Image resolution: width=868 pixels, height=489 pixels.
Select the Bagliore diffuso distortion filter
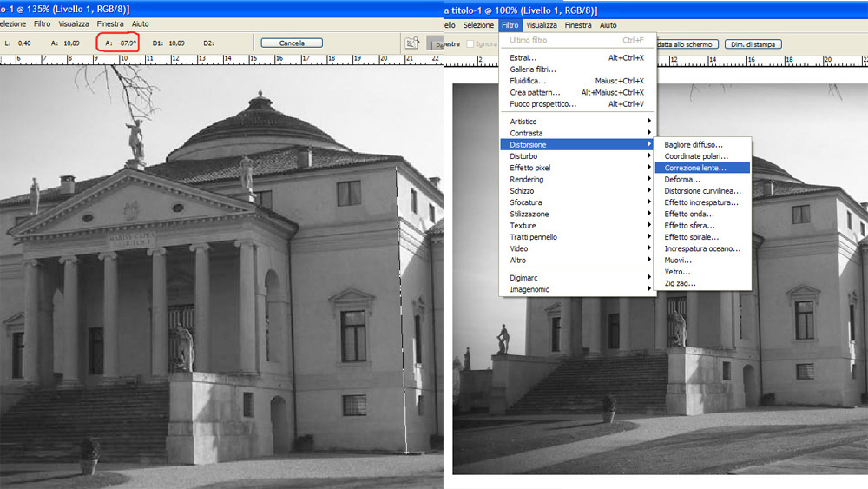coord(694,144)
